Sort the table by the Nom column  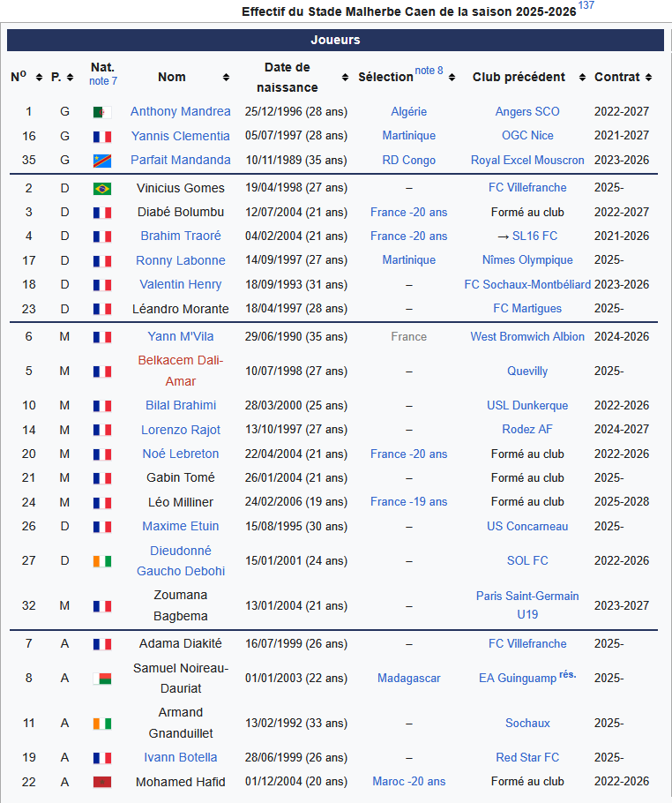click(x=226, y=78)
